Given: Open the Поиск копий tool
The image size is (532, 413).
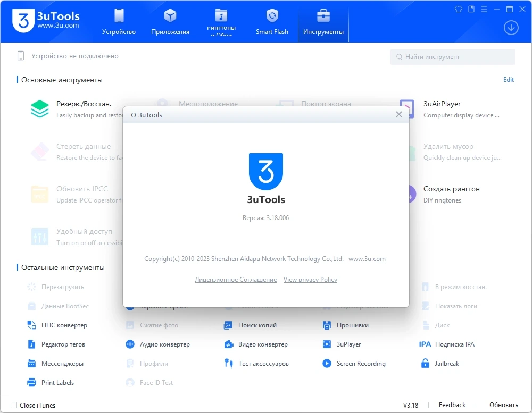Looking at the screenshot, I should tap(250, 325).
